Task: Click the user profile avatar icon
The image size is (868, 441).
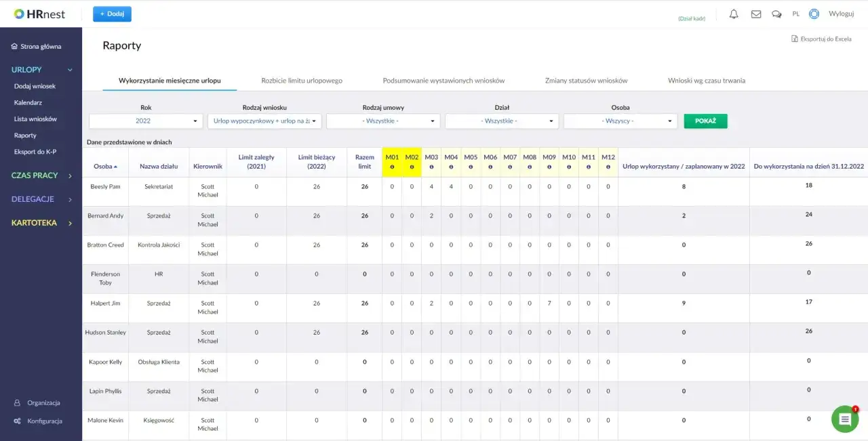Action: coord(814,14)
